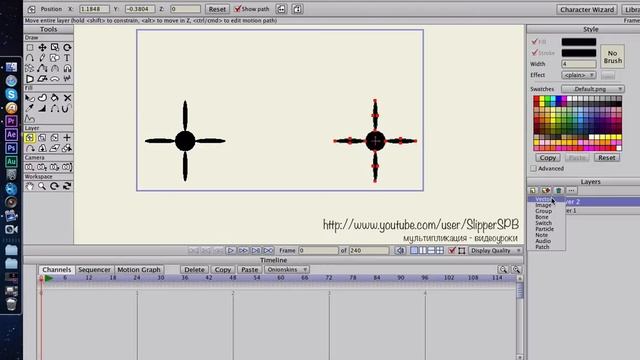Toggle the Show path checkbox
Viewport: 640px width, 360px height.
[x=238, y=9]
